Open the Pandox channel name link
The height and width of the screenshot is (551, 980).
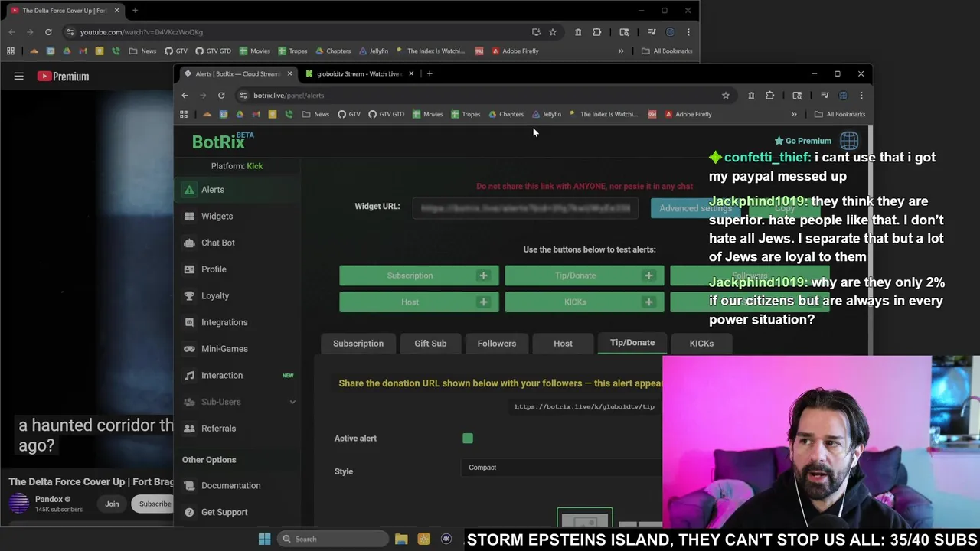coord(49,499)
